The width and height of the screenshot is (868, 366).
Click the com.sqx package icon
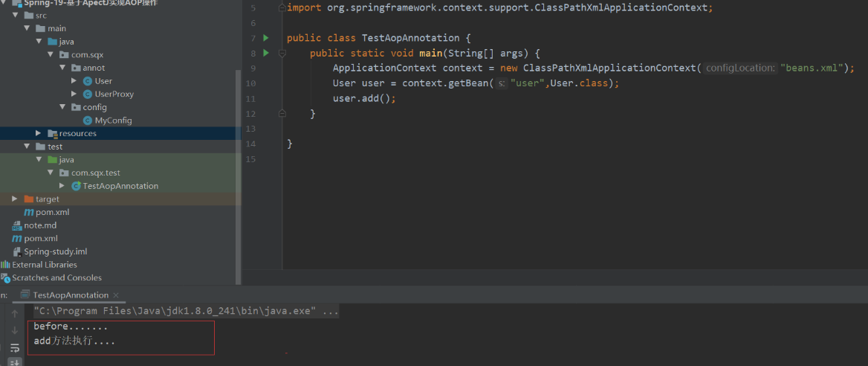[64, 55]
